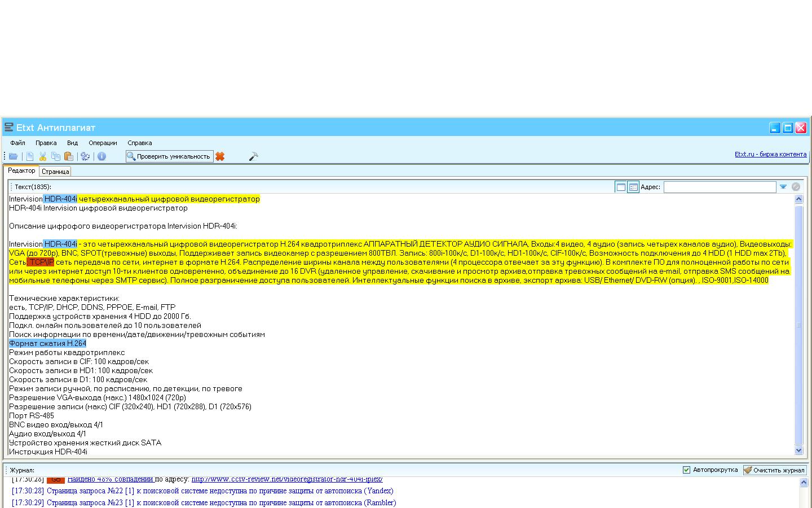Switch to the Редактор tab

(21, 170)
